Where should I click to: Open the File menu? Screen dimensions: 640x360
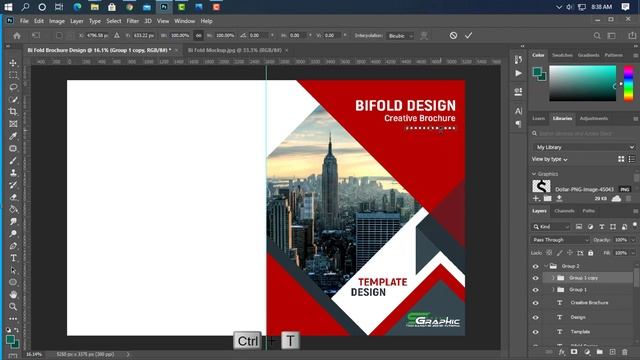point(24,21)
